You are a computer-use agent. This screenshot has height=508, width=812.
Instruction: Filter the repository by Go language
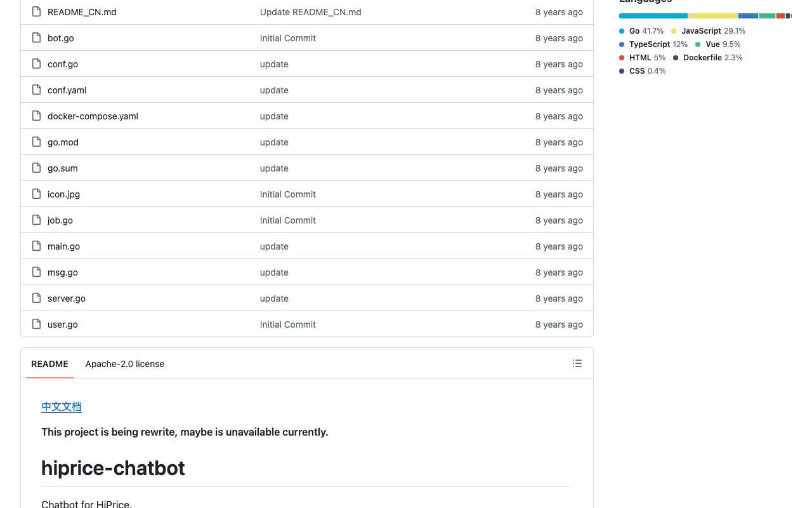641,30
